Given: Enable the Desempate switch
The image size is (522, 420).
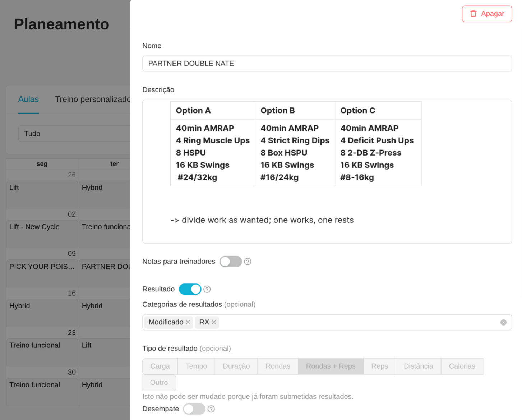Looking at the screenshot, I should tap(194, 409).
